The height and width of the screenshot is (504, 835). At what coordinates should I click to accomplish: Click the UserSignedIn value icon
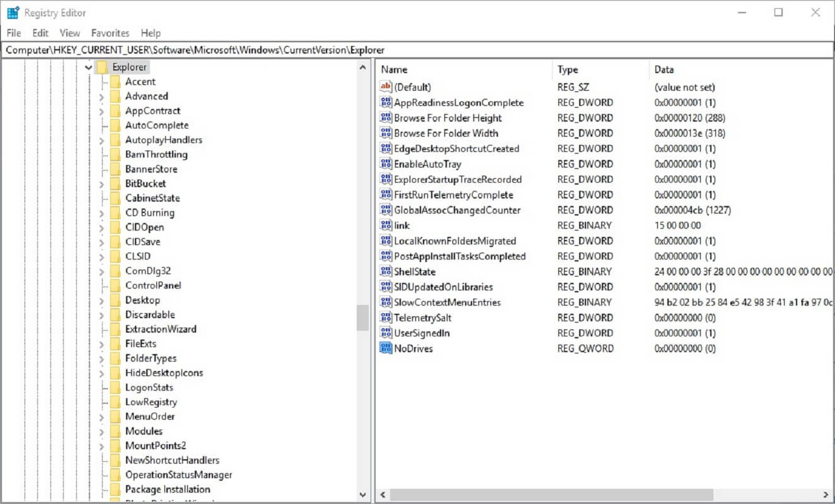(386, 333)
